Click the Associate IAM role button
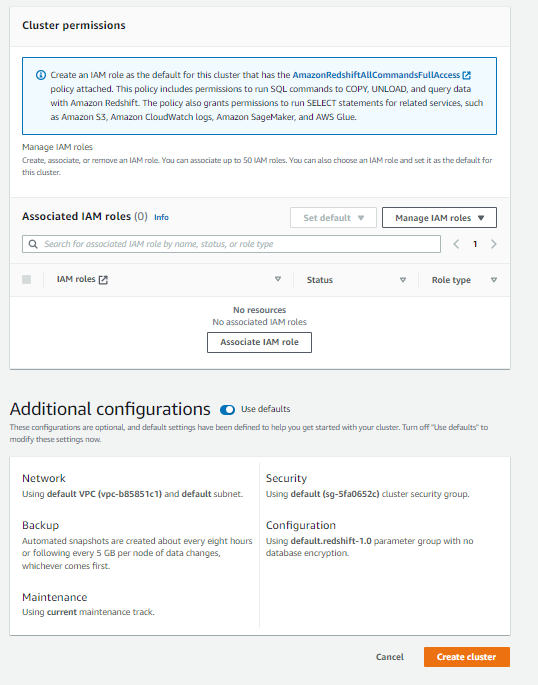Screen dimensions: 538x685 click(259, 342)
